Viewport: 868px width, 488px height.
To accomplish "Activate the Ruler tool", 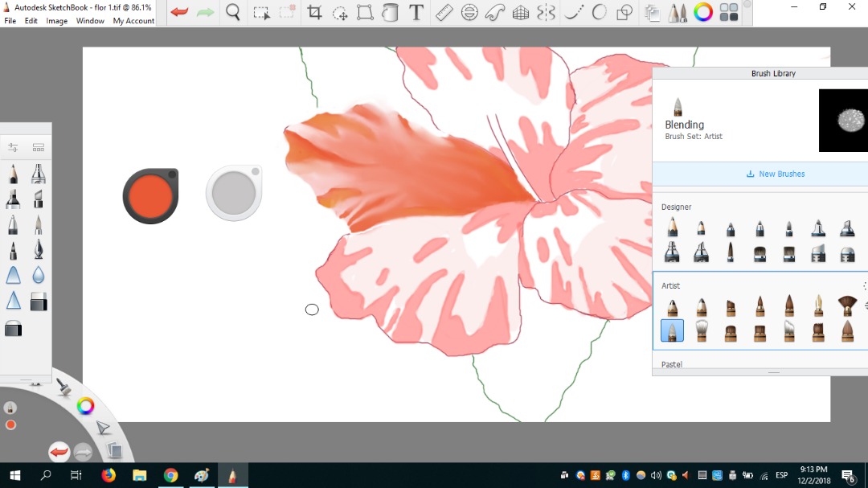I will pyautogui.click(x=444, y=13).
